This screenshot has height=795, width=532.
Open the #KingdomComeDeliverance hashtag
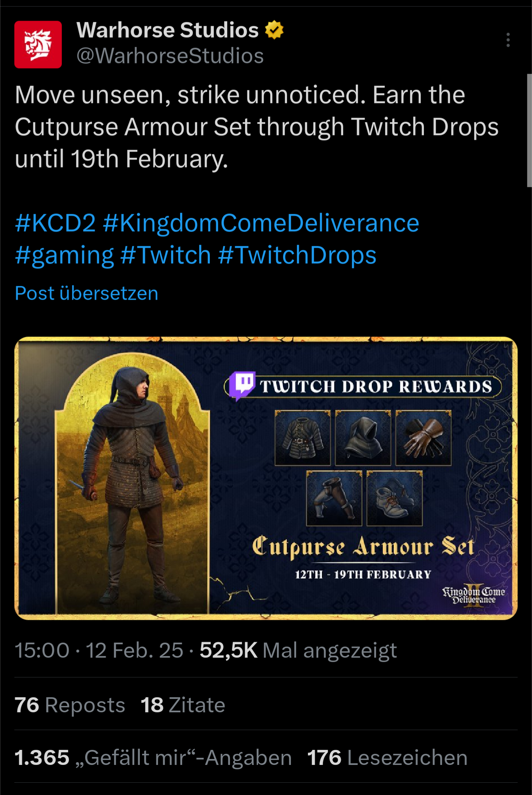click(261, 223)
